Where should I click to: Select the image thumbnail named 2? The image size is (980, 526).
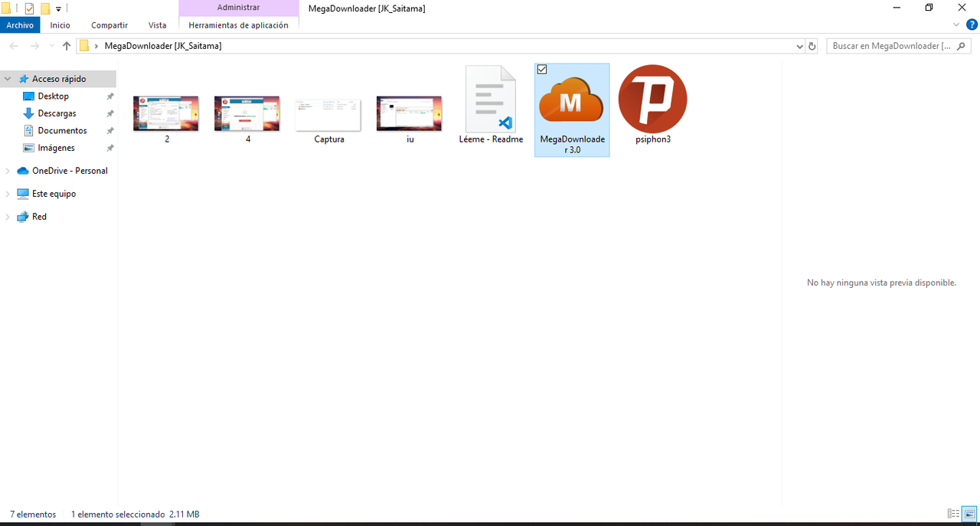tap(166, 113)
